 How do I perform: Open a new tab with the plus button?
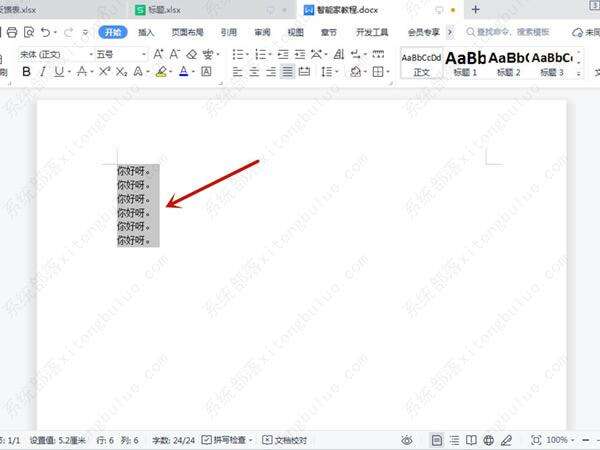pos(476,10)
